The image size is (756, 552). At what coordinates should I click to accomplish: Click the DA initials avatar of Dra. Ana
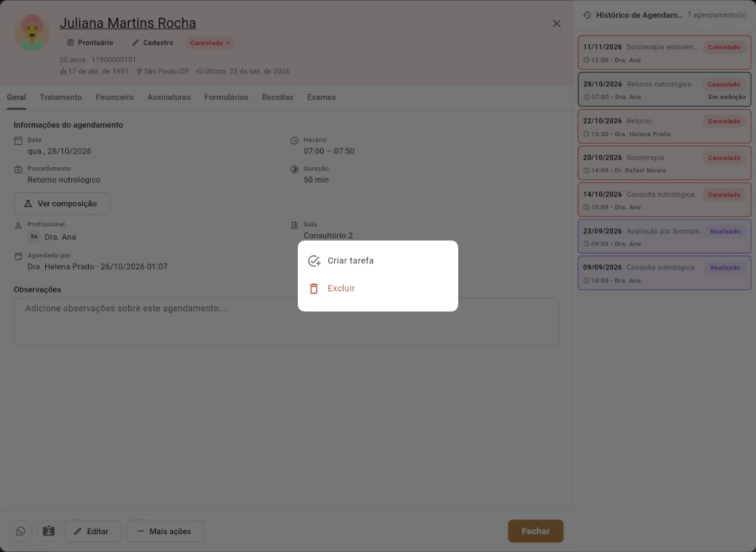coord(34,237)
